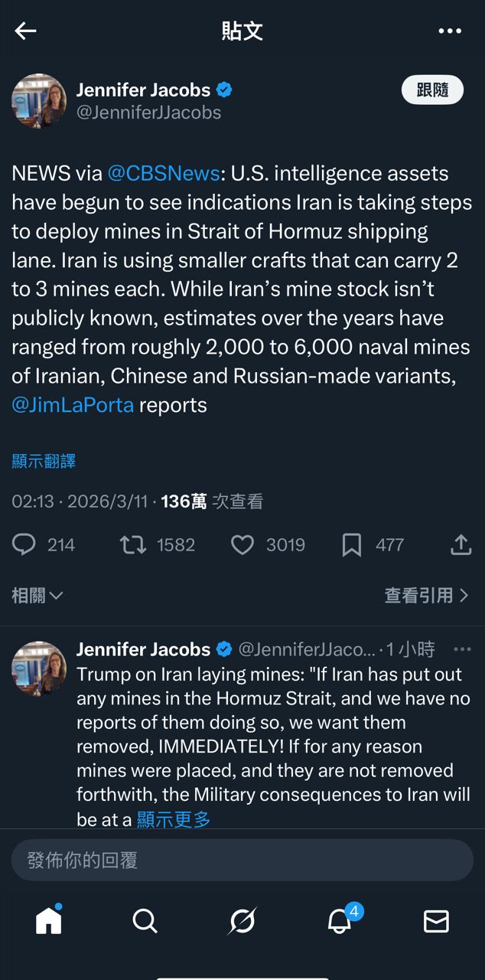Open notifications bell with badge
This screenshot has height=980, width=485.
340,920
